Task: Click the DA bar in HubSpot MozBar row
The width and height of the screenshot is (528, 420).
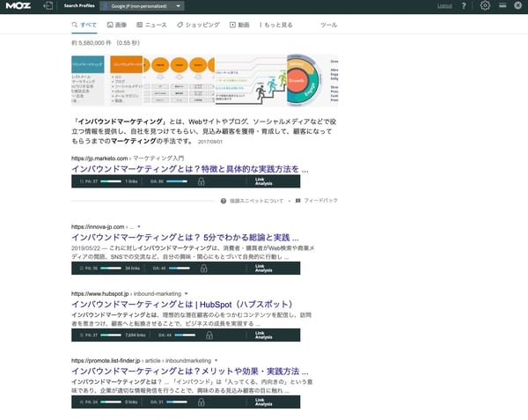Action: tap(185, 335)
